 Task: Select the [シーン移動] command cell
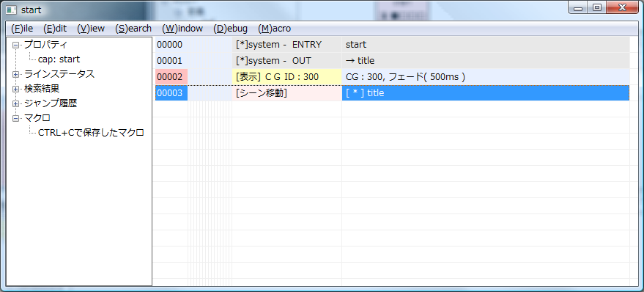286,92
